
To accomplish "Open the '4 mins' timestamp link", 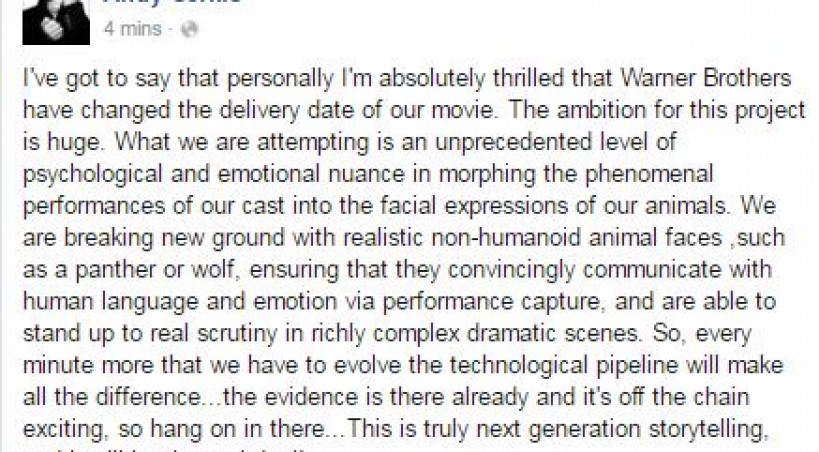I will (x=132, y=30).
